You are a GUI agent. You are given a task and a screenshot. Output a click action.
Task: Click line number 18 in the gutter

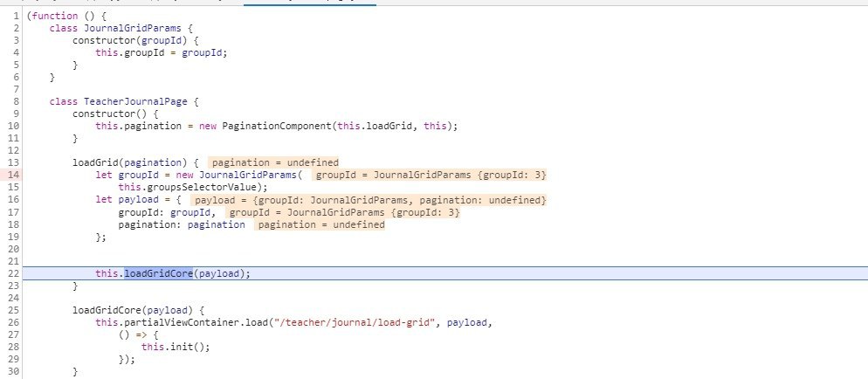pos(14,224)
